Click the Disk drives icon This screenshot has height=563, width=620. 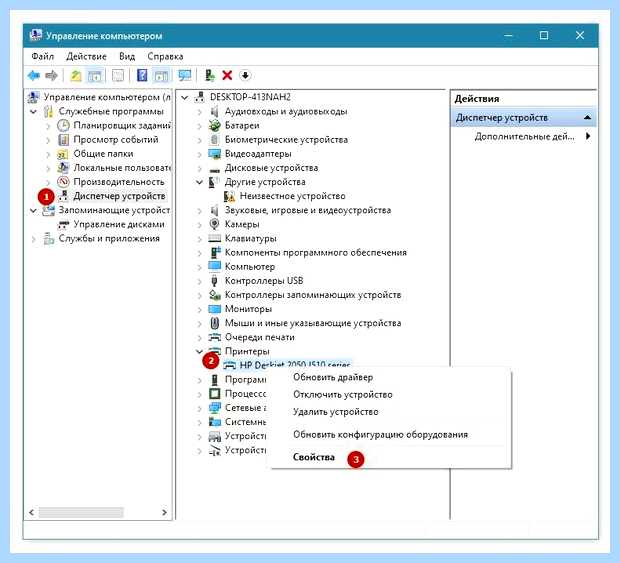point(214,170)
